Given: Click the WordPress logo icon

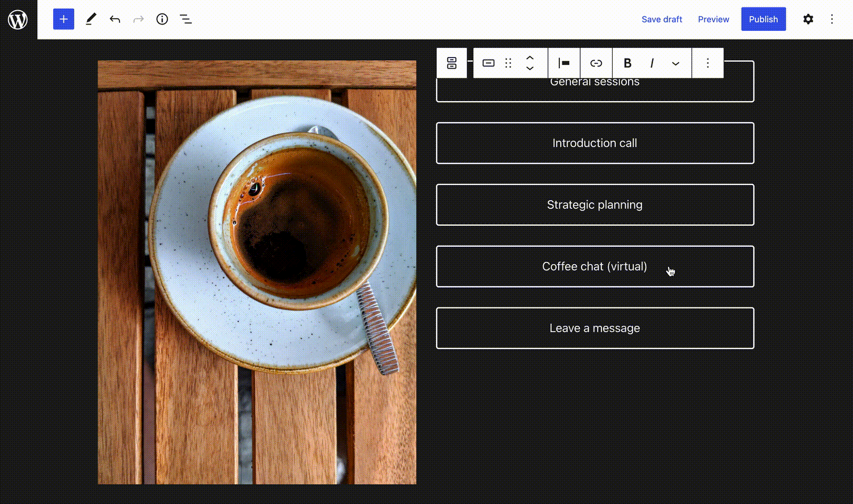Looking at the screenshot, I should (18, 20).
